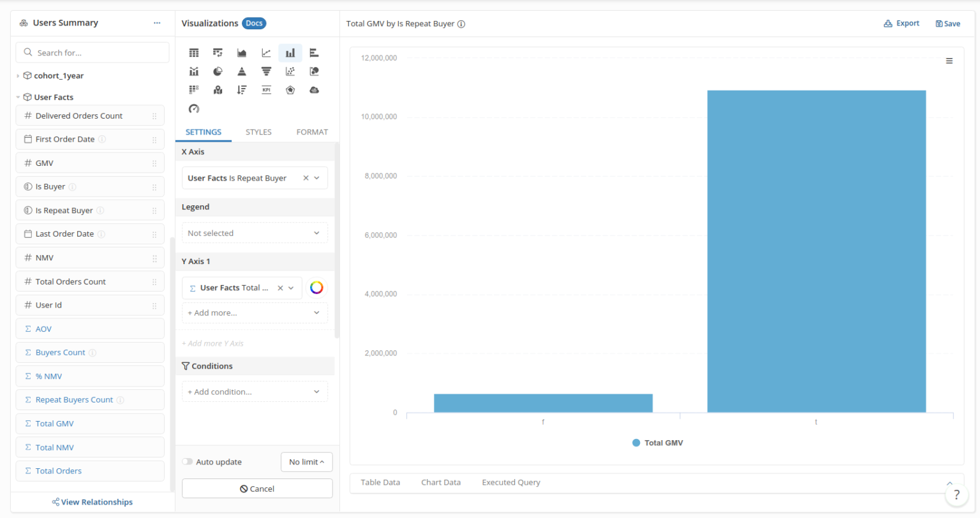Open the Executed Query tab

pyautogui.click(x=510, y=482)
